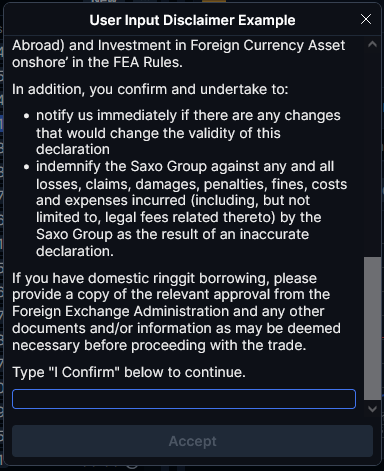Click the "In addition, you confirm" sentence

[150, 89]
